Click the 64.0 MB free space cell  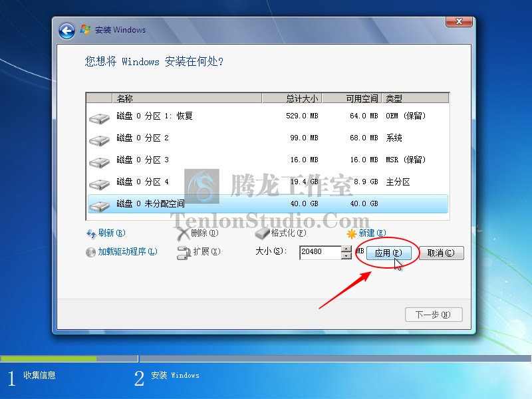[364, 116]
